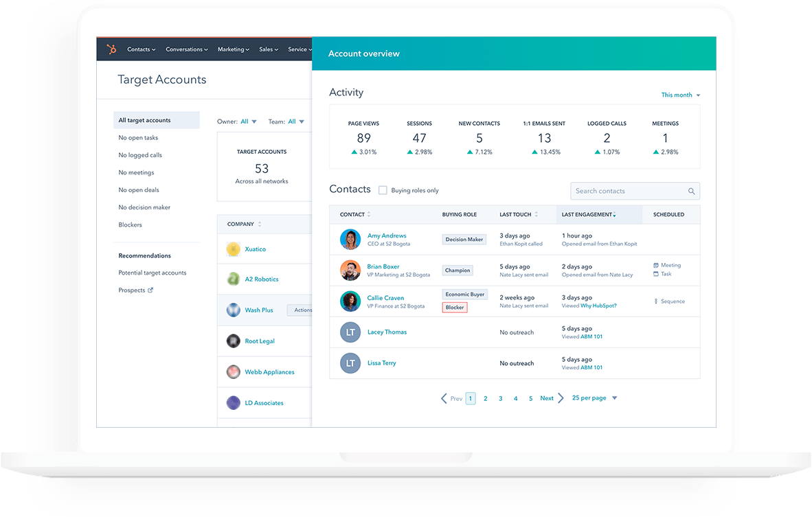Click the Wash Plus Actions button
The image size is (812, 517).
tap(302, 310)
